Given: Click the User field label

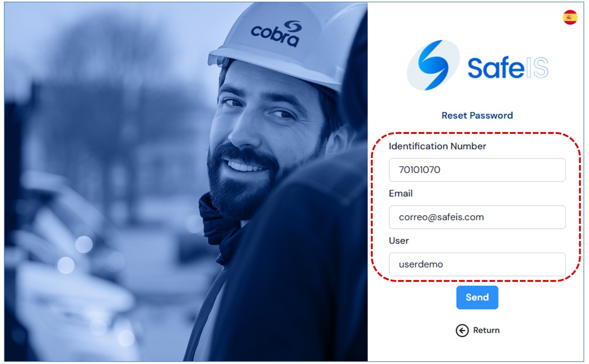Looking at the screenshot, I should (399, 241).
